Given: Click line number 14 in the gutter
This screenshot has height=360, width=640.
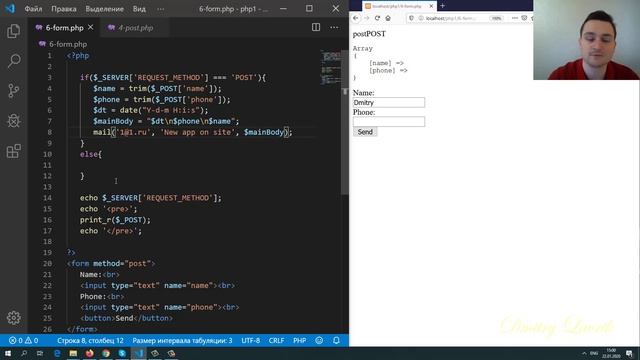Looking at the screenshot, I should pyautogui.click(x=48, y=198).
